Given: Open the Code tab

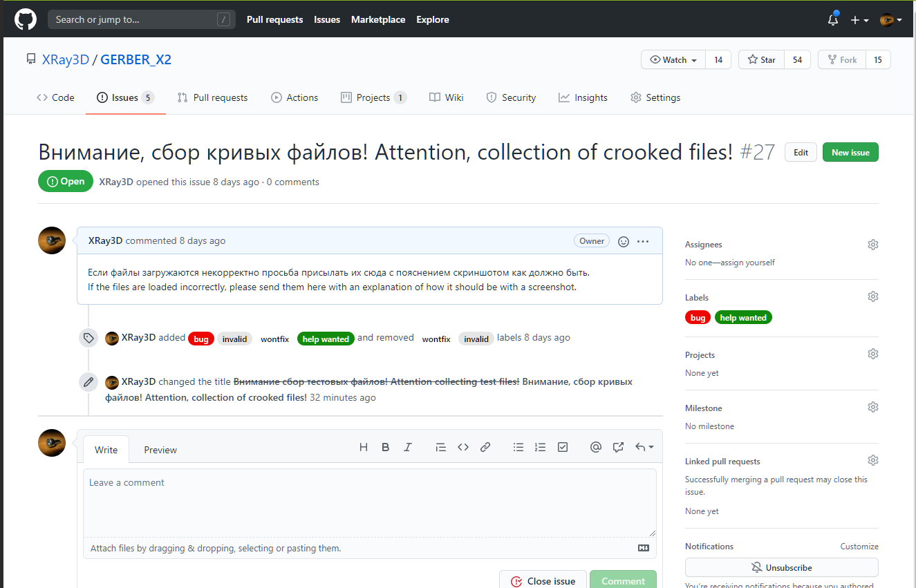Looking at the screenshot, I should pyautogui.click(x=55, y=97).
